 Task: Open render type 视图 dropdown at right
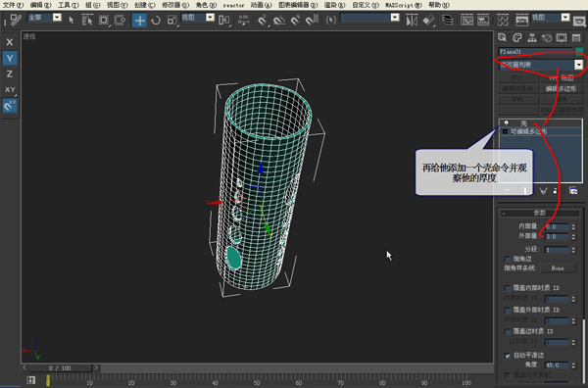point(565,18)
